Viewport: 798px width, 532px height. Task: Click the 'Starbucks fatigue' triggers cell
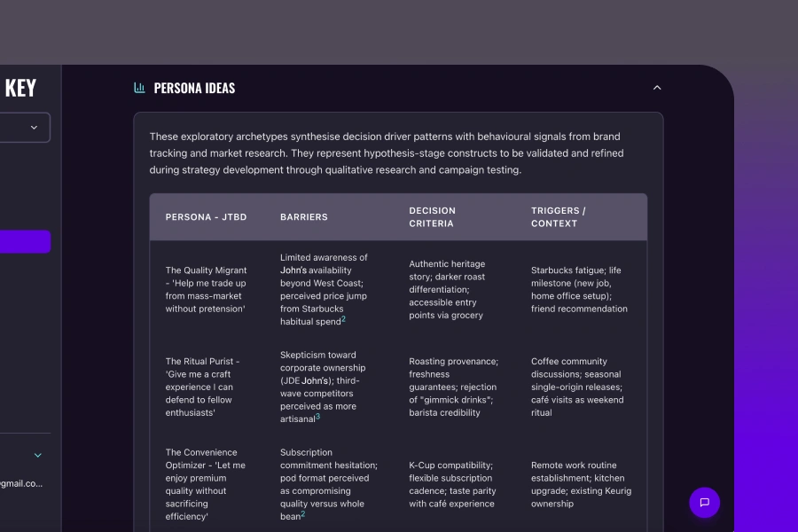coord(579,289)
